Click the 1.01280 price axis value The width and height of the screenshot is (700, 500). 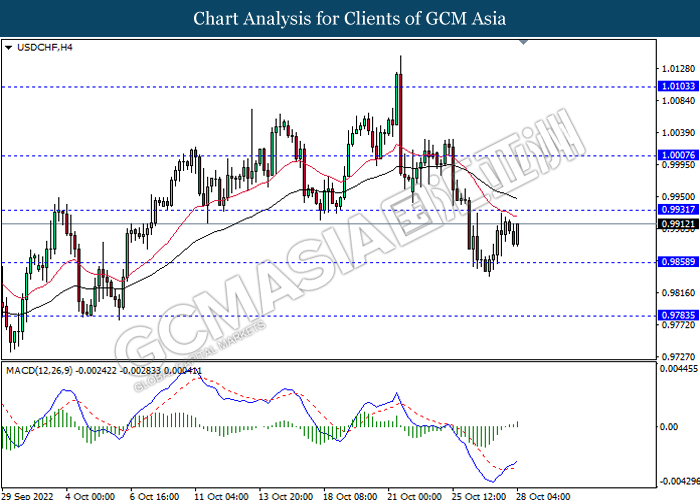678,69
